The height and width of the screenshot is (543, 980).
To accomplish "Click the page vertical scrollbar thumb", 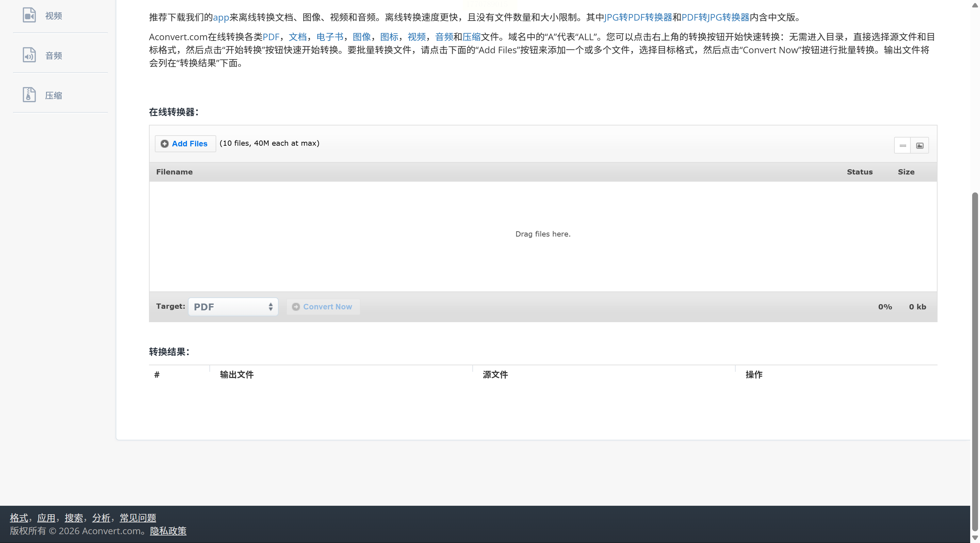I will [x=975, y=361].
